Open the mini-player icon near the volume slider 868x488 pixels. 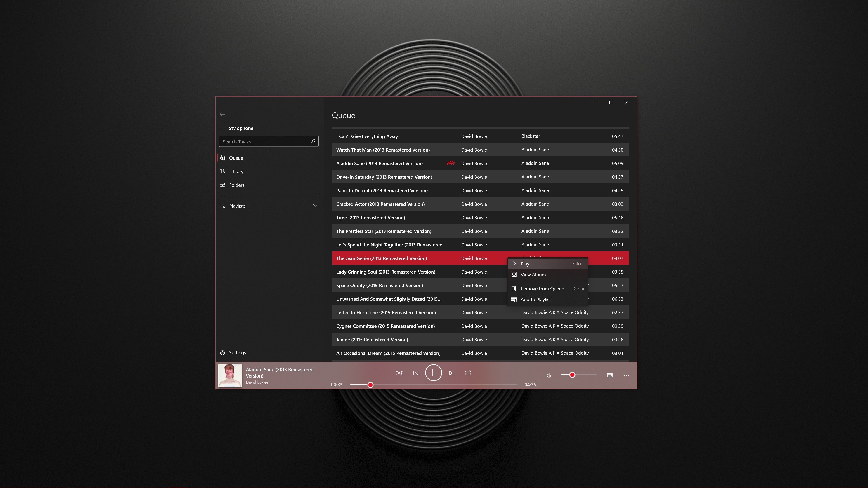[x=610, y=375]
